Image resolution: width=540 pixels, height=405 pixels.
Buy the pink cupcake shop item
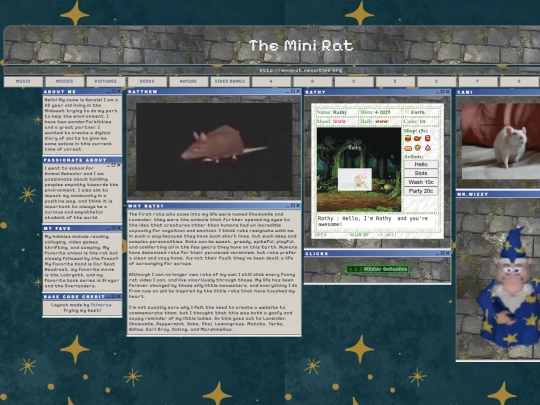pyautogui.click(x=427, y=148)
